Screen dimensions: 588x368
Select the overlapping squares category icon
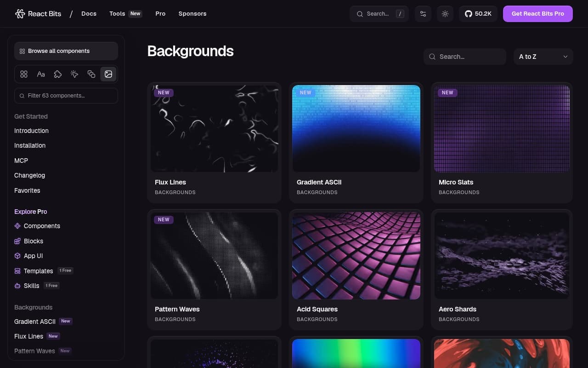91,74
